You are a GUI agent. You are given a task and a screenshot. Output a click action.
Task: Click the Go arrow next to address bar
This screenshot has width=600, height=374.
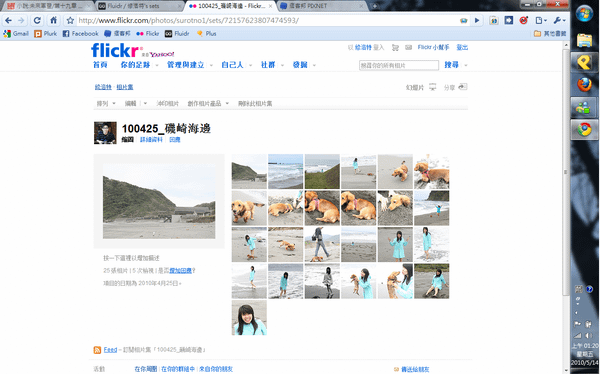[x=477, y=20]
